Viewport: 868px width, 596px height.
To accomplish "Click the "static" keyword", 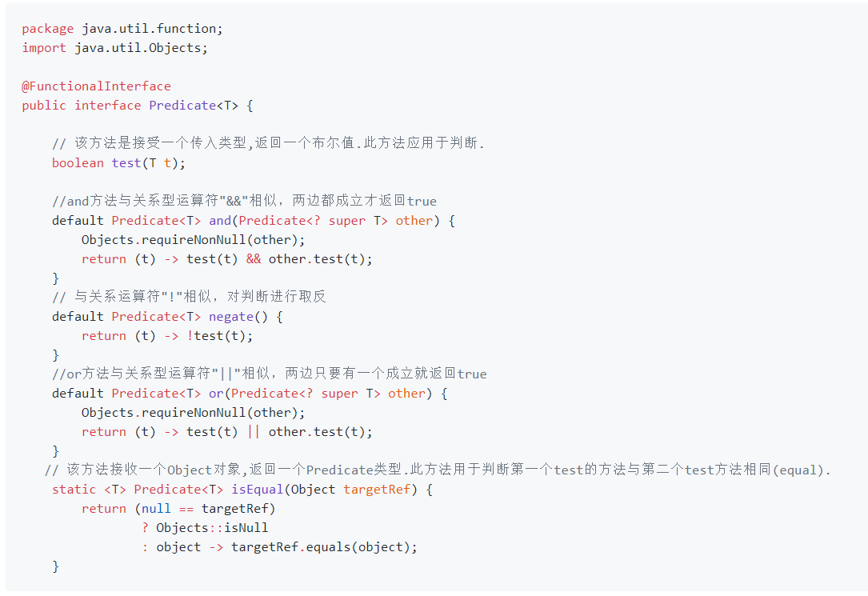I will [74, 490].
